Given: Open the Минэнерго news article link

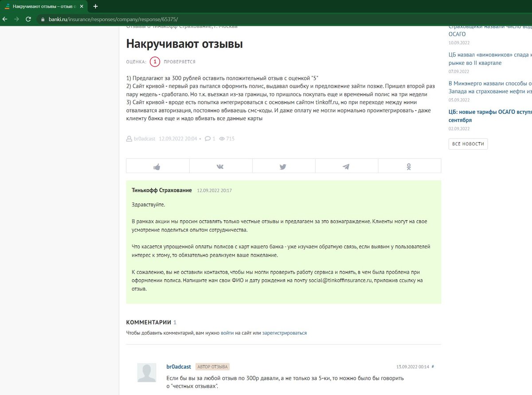Looking at the screenshot, I should click(x=490, y=87).
